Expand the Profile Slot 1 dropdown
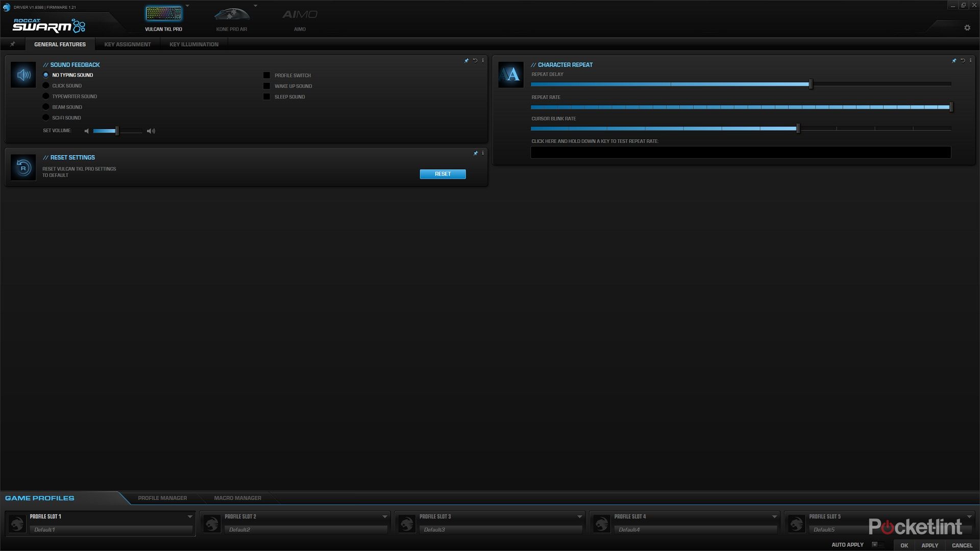The width and height of the screenshot is (980, 551). coord(190,517)
